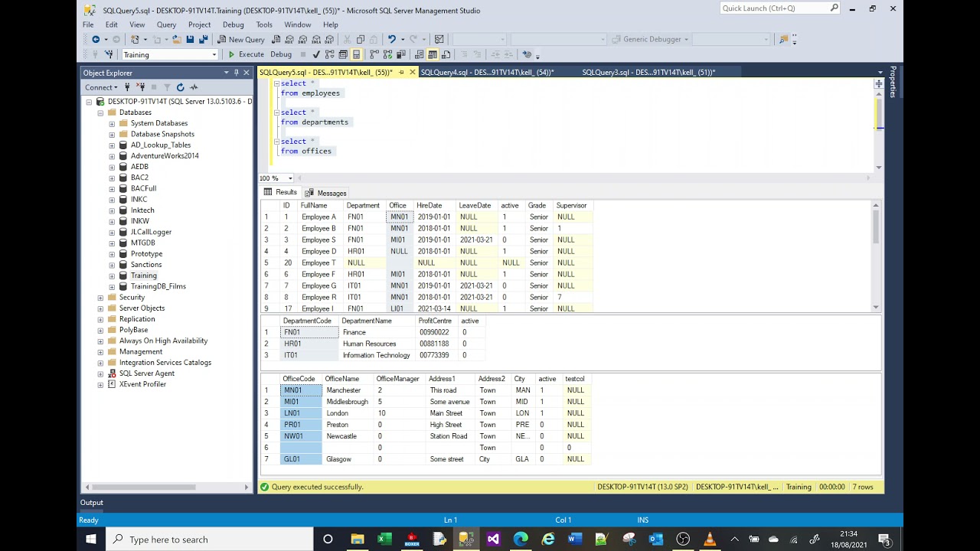Image resolution: width=980 pixels, height=551 pixels.
Task: Click the Undo arrow icon
Action: [x=391, y=39]
